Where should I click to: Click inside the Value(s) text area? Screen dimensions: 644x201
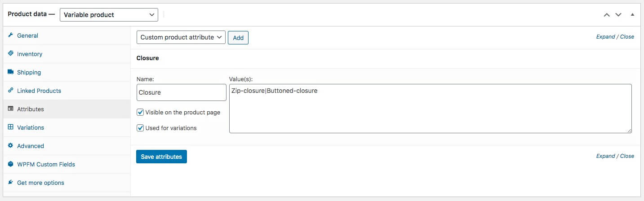tap(430, 109)
